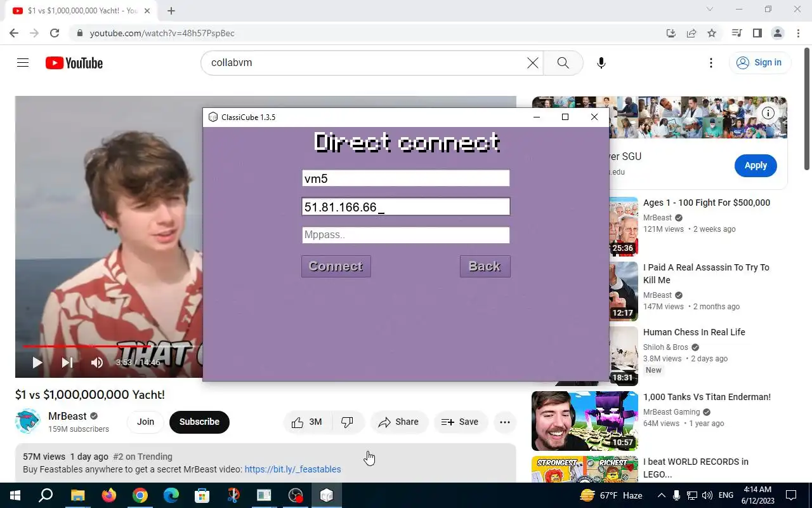Subscribe to MrBeast channel
The width and height of the screenshot is (812, 508).
(199, 422)
